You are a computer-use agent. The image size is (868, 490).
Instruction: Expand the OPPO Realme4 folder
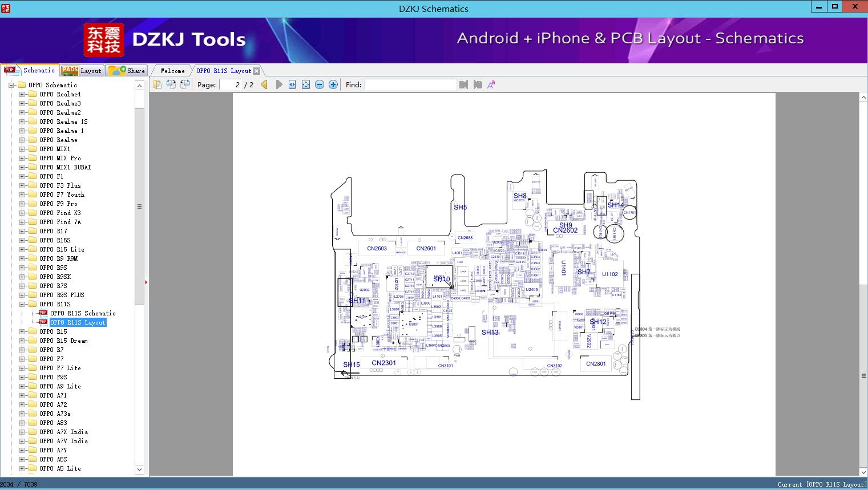tap(22, 94)
